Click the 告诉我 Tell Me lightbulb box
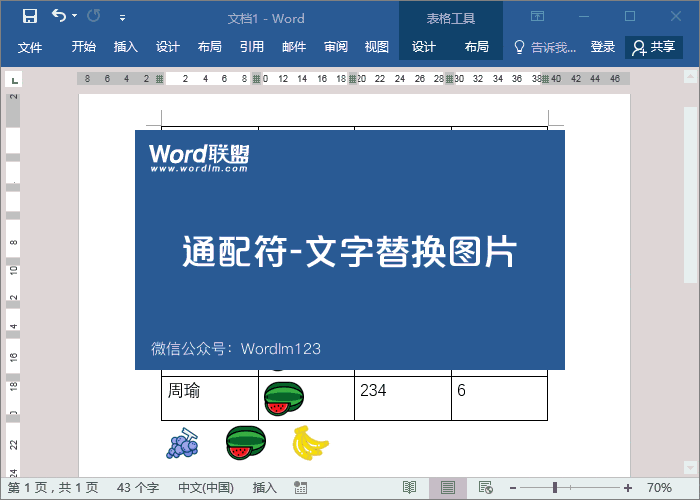This screenshot has height=500, width=700. click(x=545, y=47)
